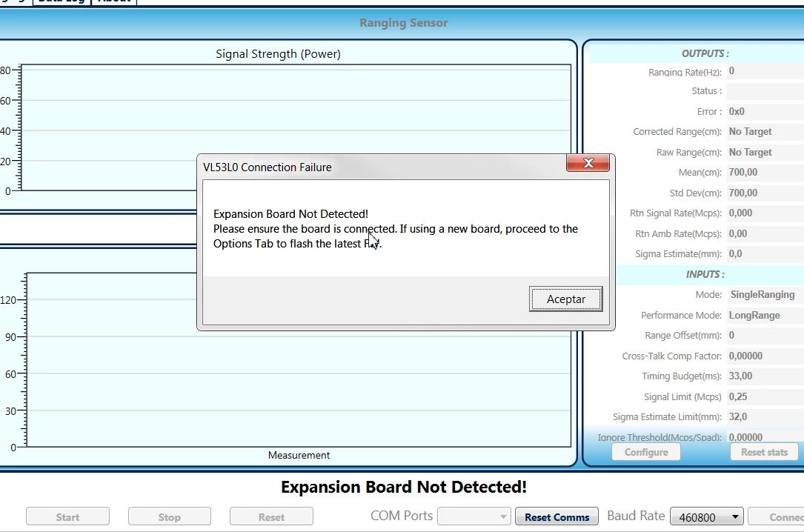Click the Baud Rate label

click(636, 516)
